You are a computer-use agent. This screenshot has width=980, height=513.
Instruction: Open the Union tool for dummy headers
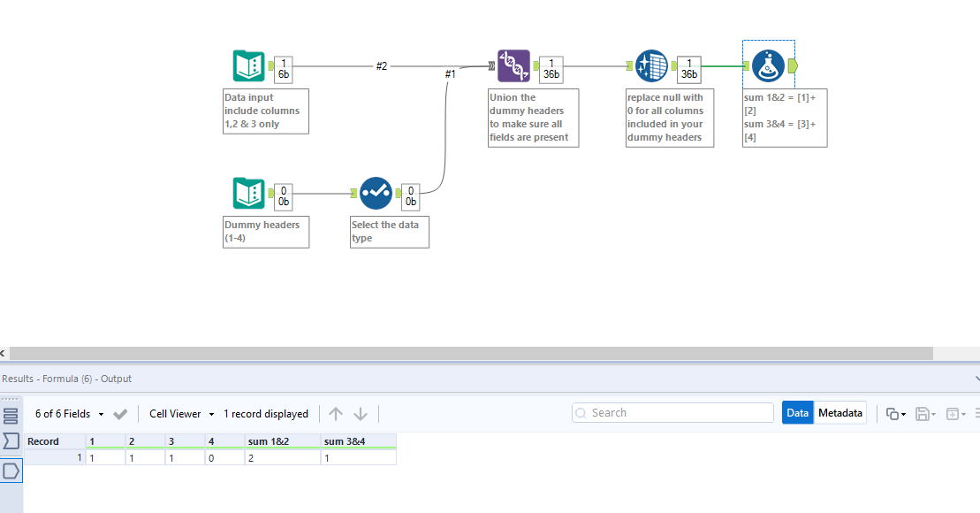point(513,65)
